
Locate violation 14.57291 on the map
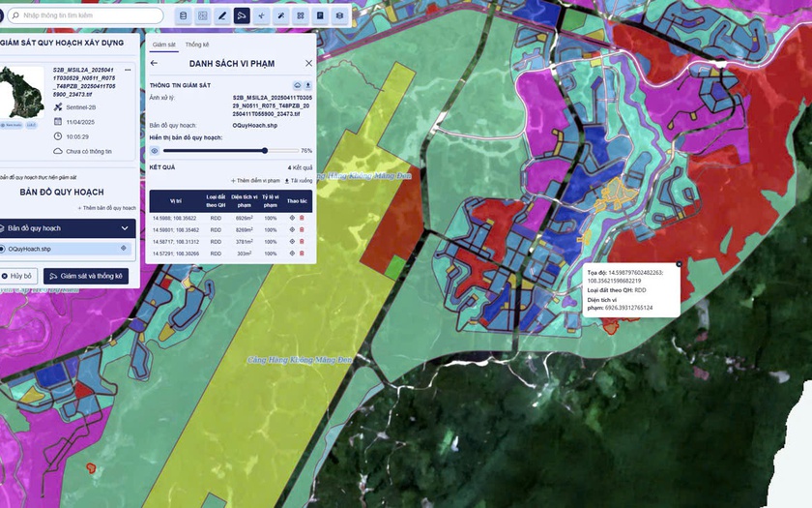(x=292, y=254)
